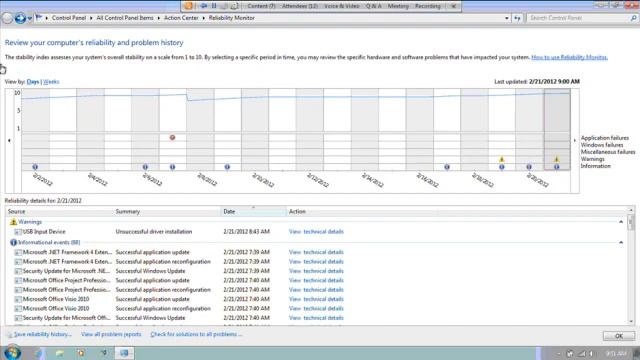
Task: Click the orange icon on meeting toolbar
Action: (x=188, y=6)
